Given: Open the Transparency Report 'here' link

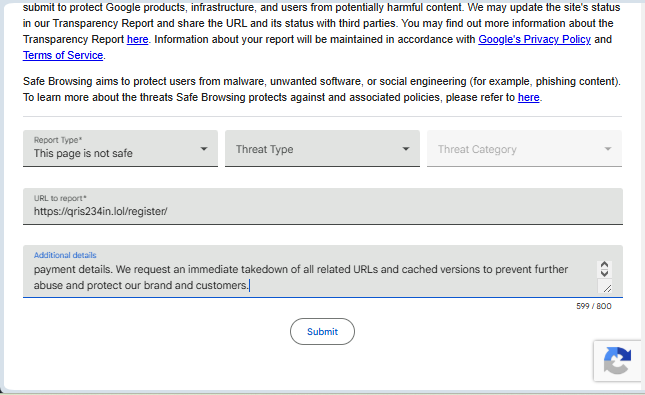Looking at the screenshot, I should tap(137, 40).
